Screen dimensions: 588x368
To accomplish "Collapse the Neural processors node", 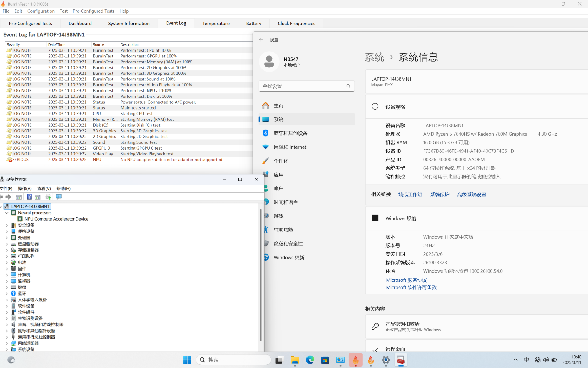I will (7, 213).
